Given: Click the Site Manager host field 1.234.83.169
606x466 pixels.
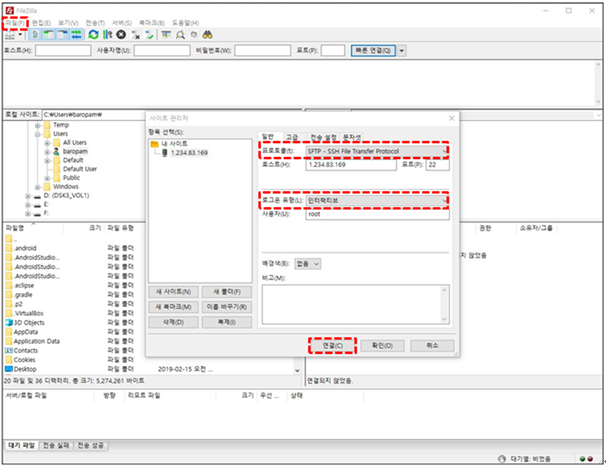Looking at the screenshot, I should coord(351,165).
